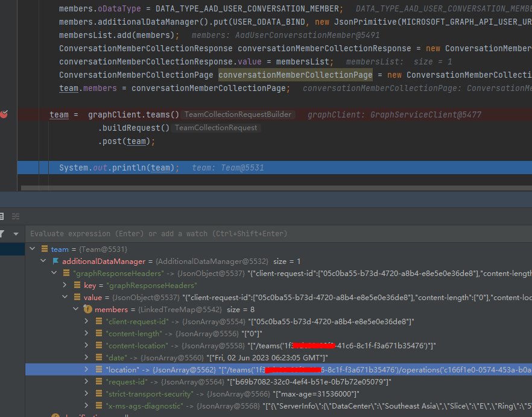The image size is (532, 417).
Task: Collapse the graphResponseHeaders entry
Action: click(54, 273)
